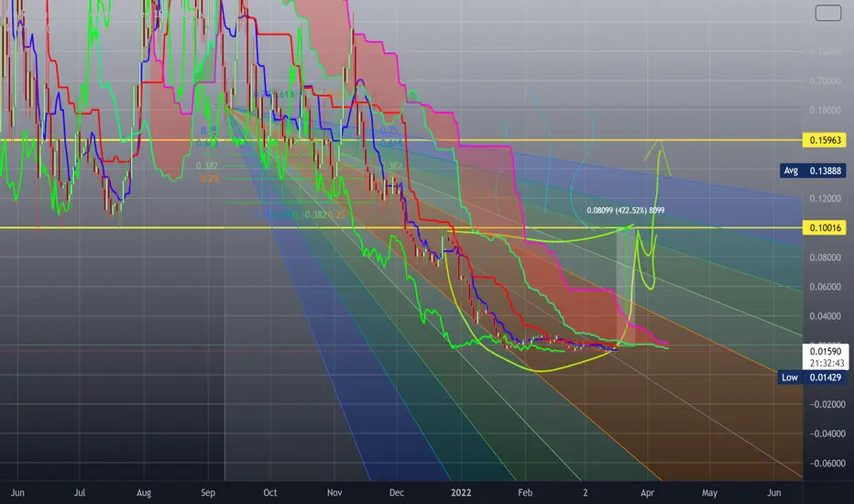Select the yellow horizontal line at 0.10016
The width and height of the screenshot is (854, 504).
pos(401,227)
